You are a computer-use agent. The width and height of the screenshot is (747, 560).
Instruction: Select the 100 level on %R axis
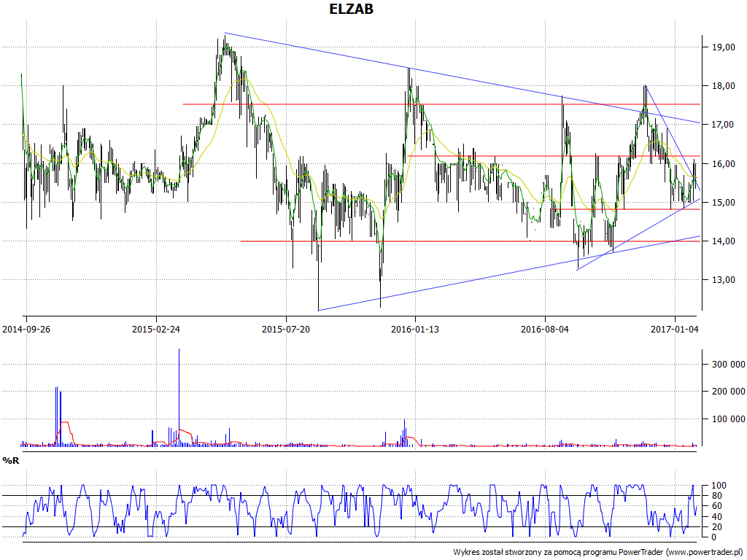tap(719, 486)
